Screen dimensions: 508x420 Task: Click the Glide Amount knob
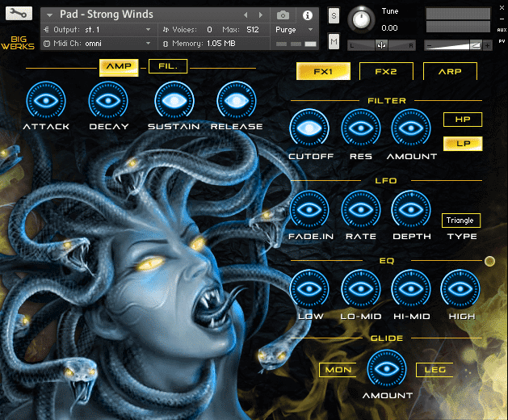point(387,369)
